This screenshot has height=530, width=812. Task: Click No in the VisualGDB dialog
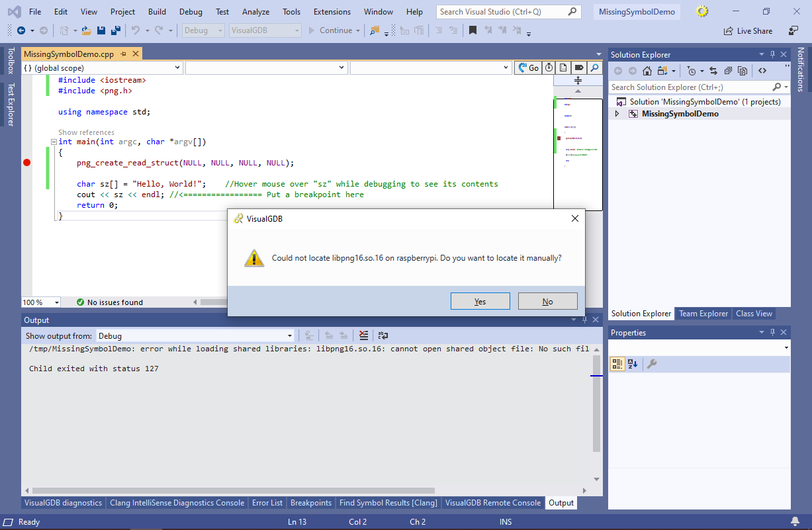548,301
